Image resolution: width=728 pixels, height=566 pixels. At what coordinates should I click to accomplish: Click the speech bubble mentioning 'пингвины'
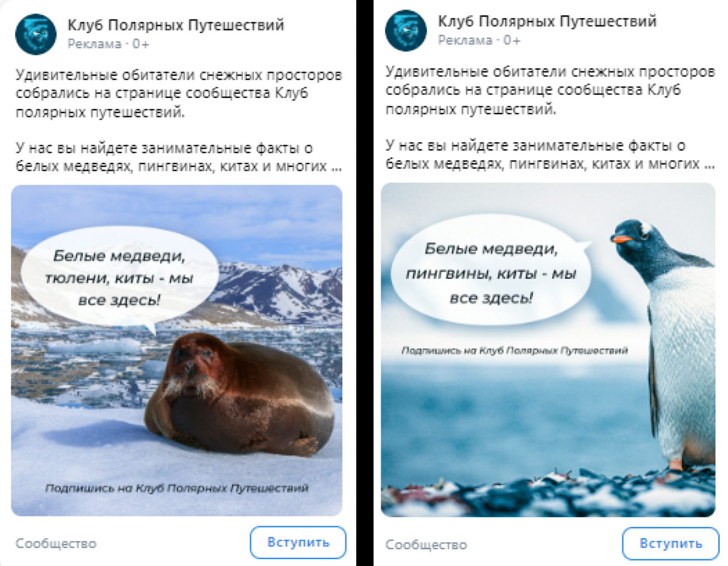(x=490, y=272)
